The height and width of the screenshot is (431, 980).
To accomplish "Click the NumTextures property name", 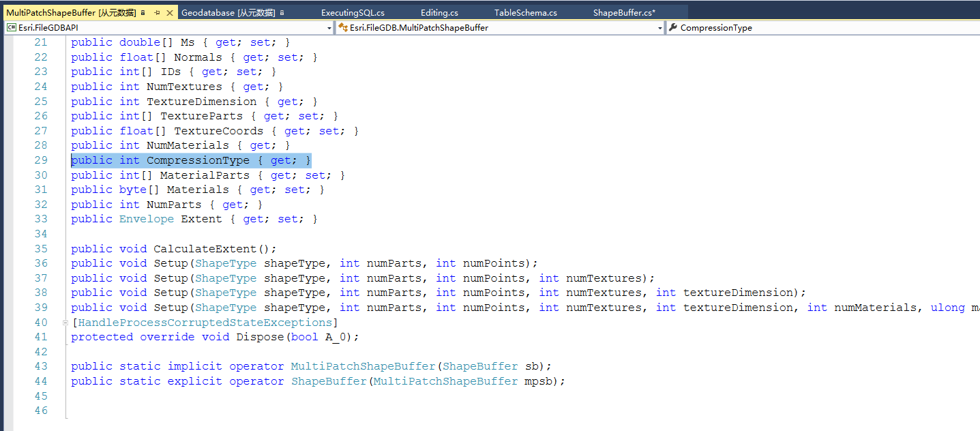I will click(x=184, y=87).
